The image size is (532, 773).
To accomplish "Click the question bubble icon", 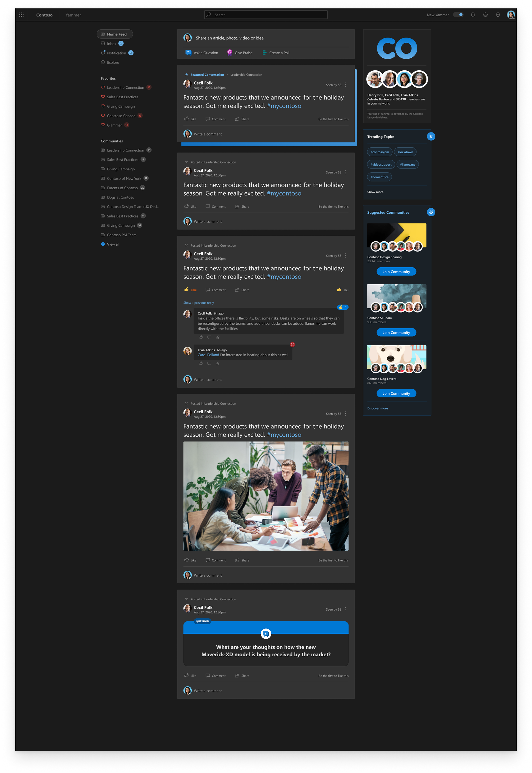I will [x=266, y=633].
